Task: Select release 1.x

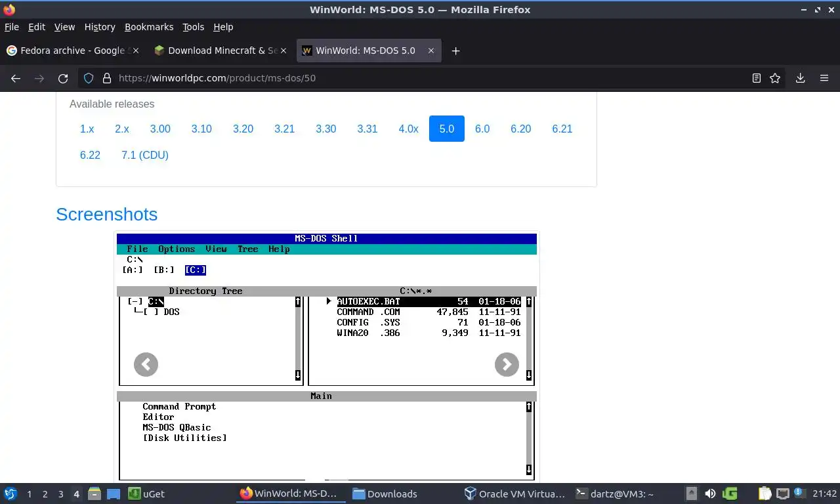Action: click(x=87, y=129)
